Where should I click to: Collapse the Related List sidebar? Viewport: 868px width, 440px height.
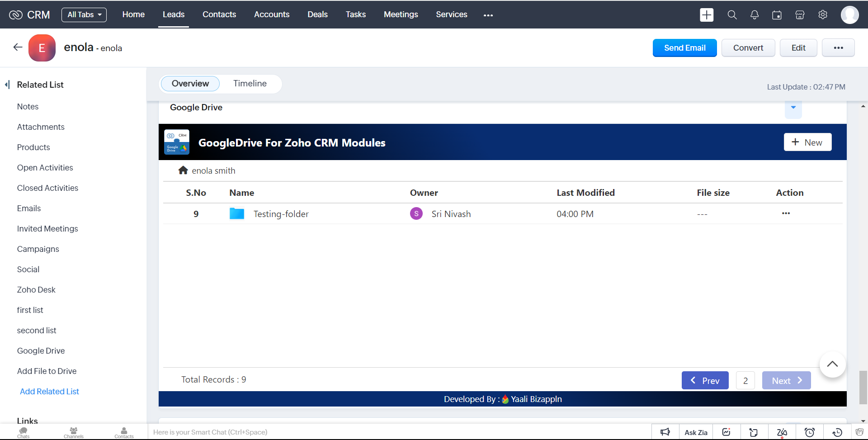7,85
